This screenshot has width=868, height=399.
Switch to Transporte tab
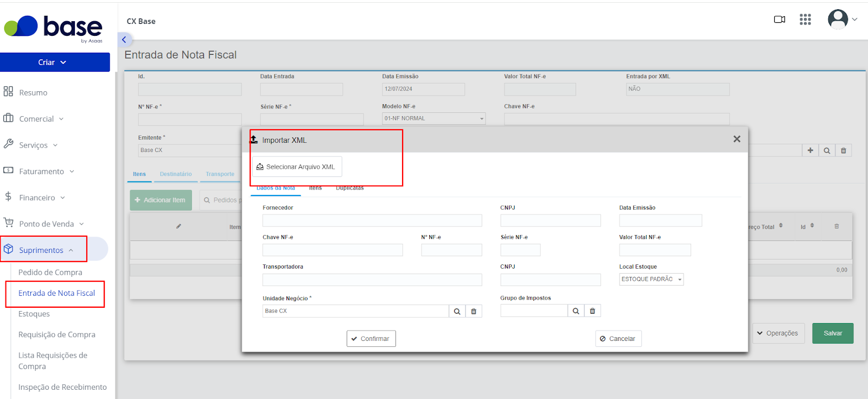pos(220,174)
